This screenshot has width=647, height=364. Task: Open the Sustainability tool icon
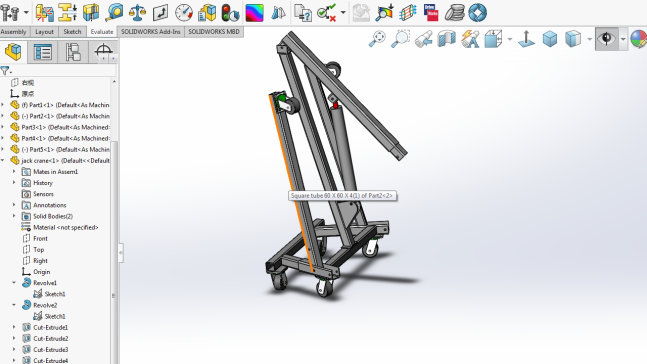pyautogui.click(x=477, y=12)
